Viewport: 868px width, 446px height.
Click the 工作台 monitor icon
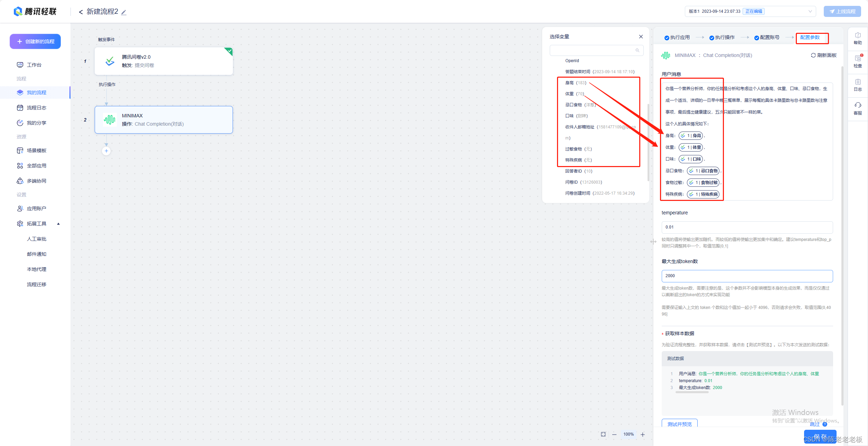tap(20, 65)
